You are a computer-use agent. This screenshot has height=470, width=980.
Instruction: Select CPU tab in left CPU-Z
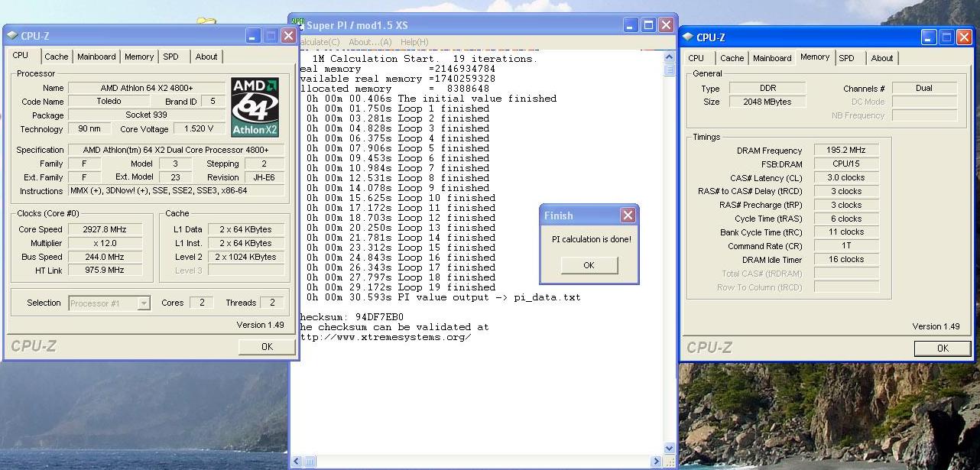tap(21, 55)
